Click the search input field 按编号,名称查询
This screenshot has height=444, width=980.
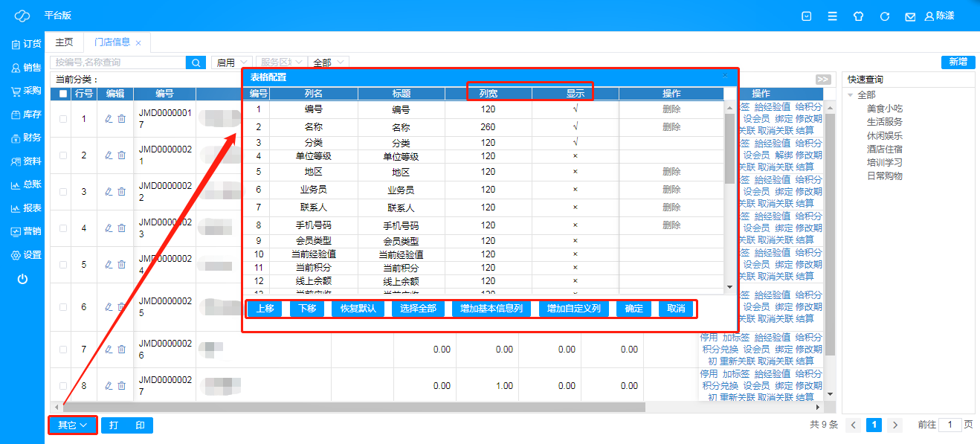[x=117, y=62]
